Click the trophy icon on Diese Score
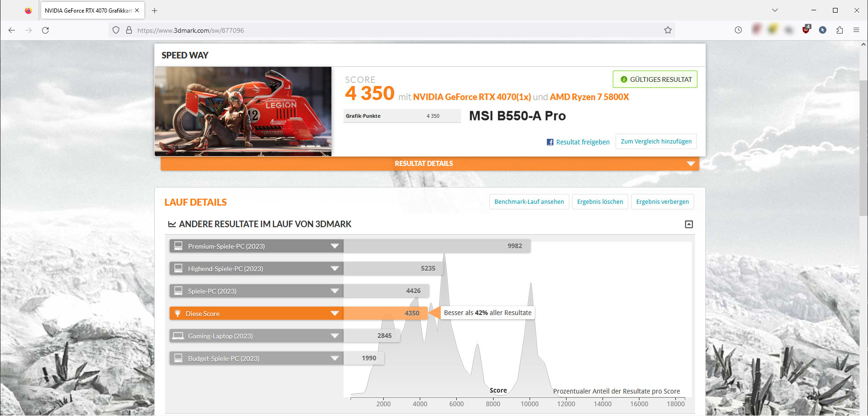The image size is (868, 416). [178, 313]
